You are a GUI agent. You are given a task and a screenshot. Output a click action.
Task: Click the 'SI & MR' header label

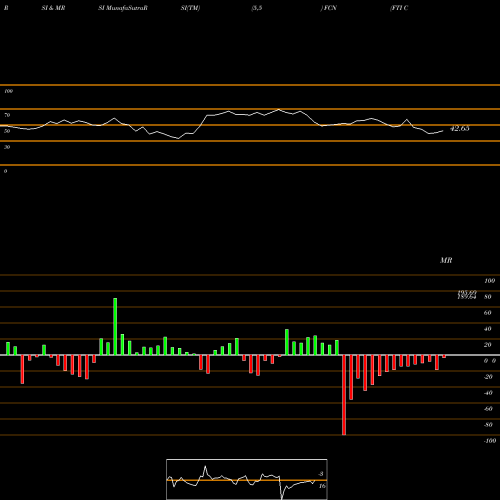point(53,8)
